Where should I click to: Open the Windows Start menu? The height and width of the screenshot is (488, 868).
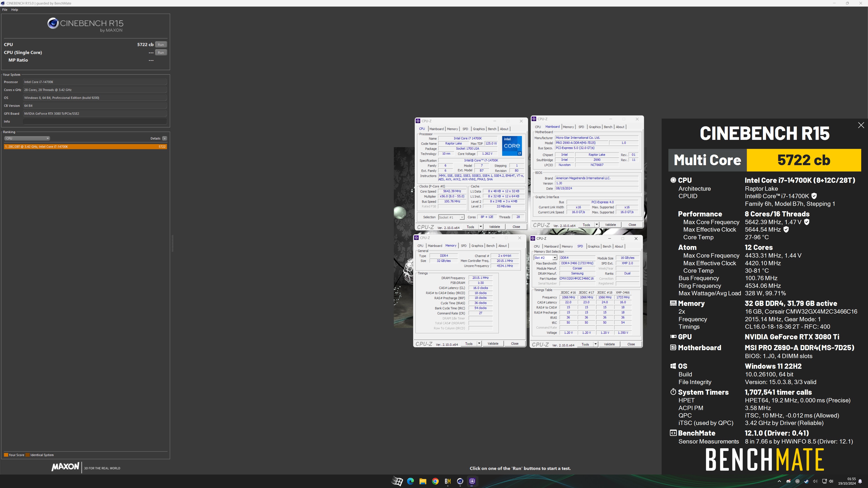pyautogui.click(x=397, y=481)
